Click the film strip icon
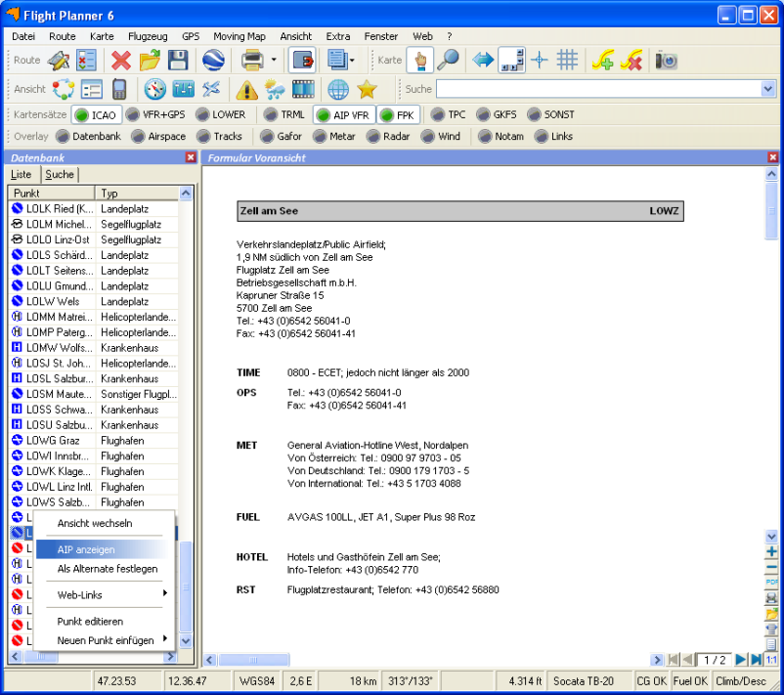784x695 pixels. coord(303,90)
